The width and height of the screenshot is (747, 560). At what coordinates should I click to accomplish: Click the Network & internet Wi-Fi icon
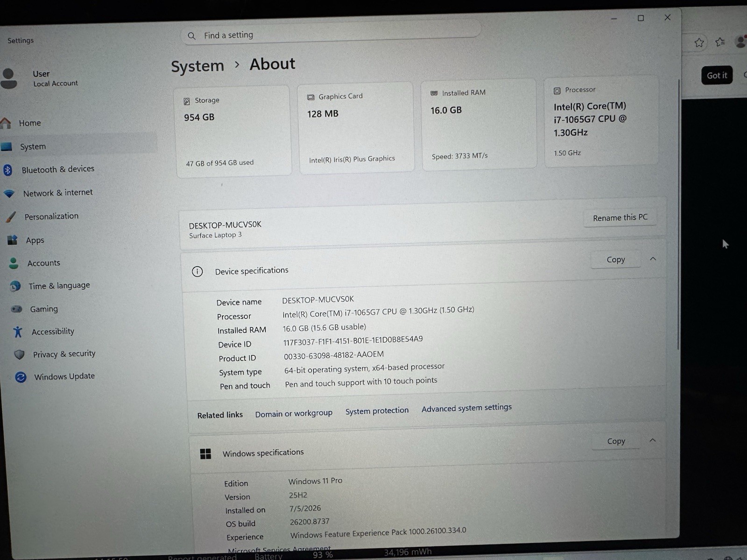[9, 194]
